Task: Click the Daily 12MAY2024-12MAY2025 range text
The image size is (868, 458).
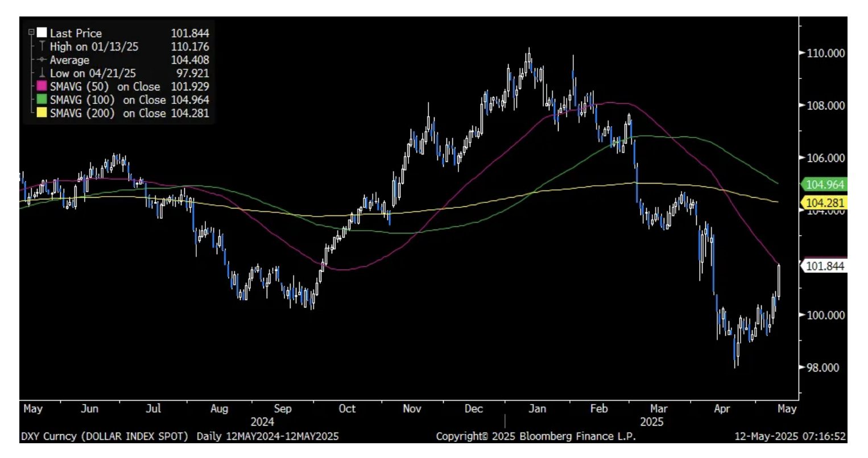Action: pos(267,436)
